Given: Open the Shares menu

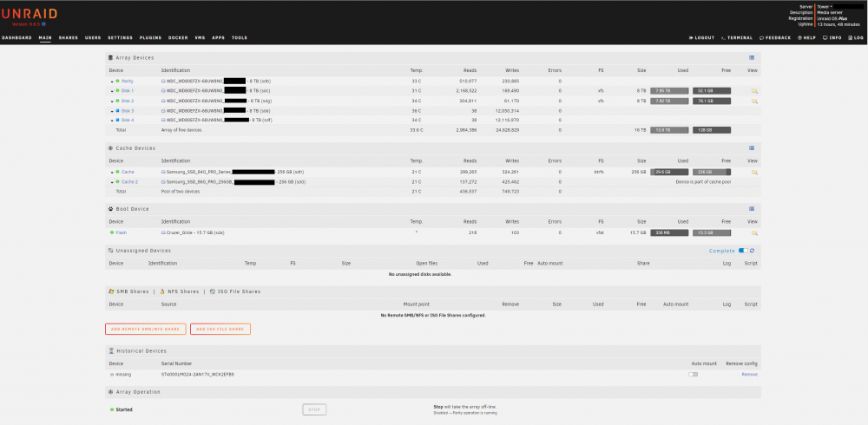Looking at the screenshot, I should (x=68, y=38).
